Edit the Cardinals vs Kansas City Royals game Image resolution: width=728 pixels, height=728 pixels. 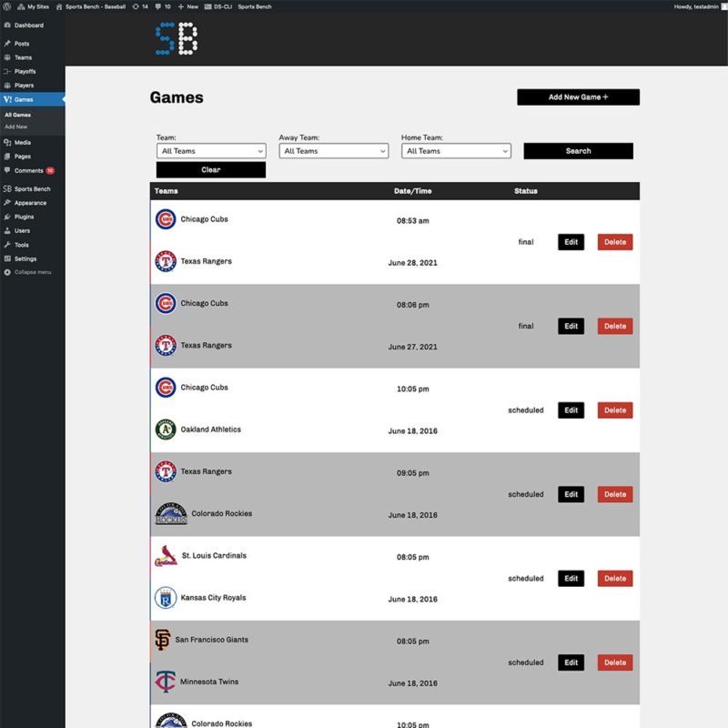click(571, 578)
